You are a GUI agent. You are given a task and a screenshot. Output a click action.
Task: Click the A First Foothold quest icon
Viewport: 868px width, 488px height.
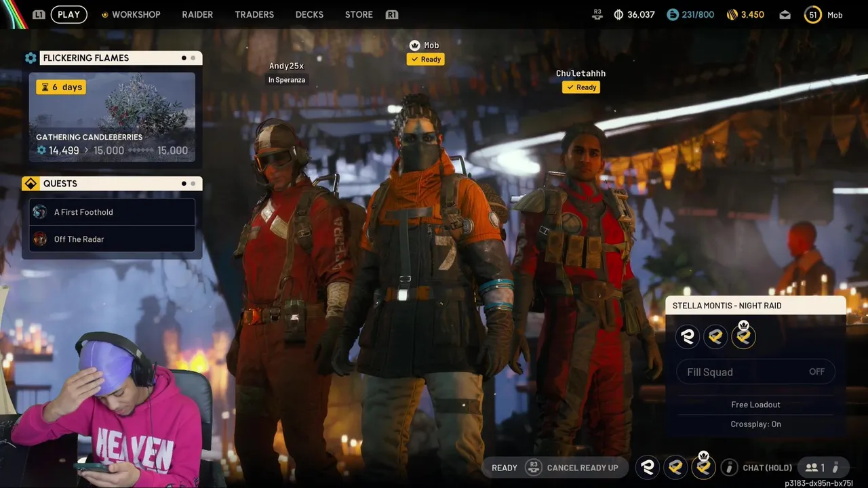click(40, 212)
